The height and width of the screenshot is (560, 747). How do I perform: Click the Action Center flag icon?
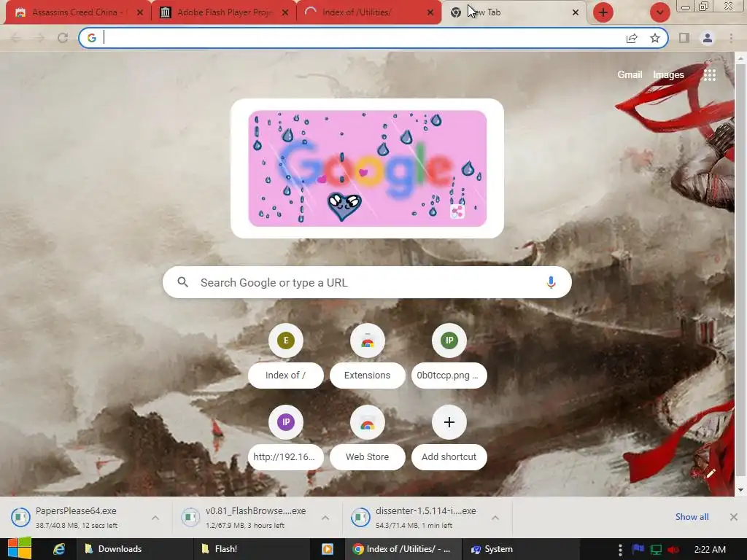638,550
